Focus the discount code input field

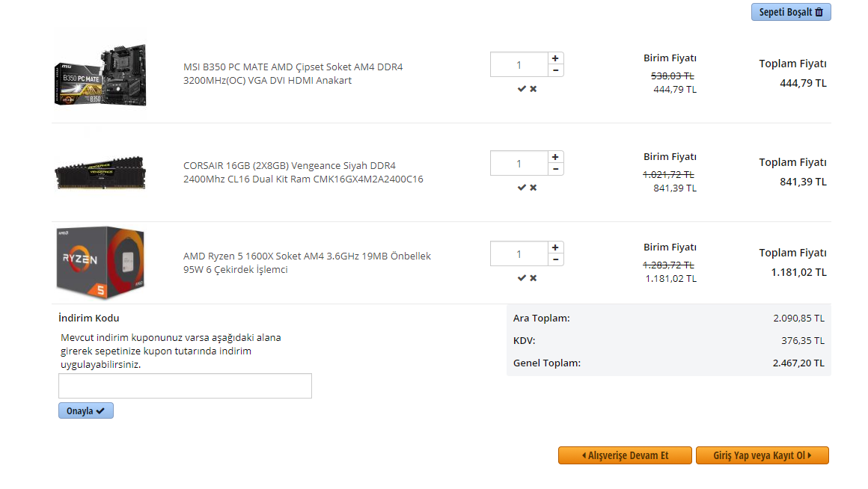(185, 386)
